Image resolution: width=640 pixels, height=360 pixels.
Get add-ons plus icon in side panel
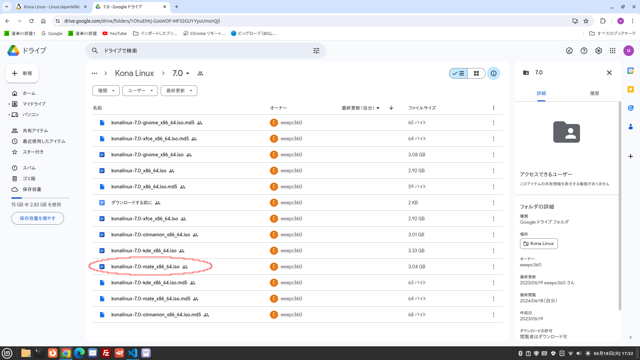[x=631, y=156]
